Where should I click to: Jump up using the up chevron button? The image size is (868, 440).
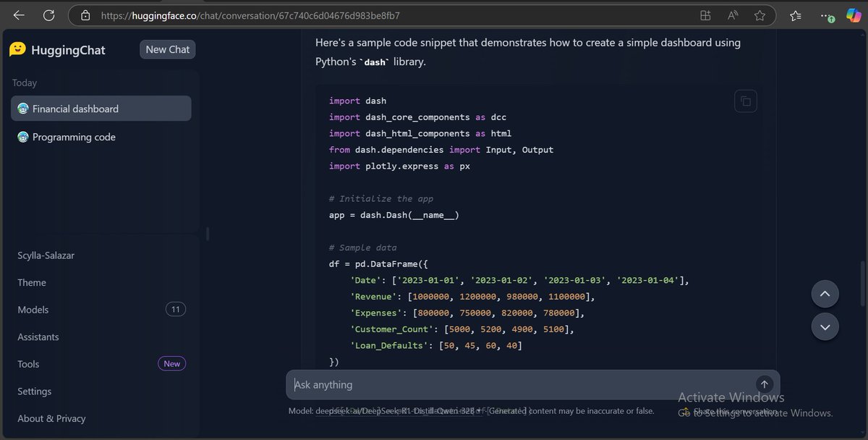pos(825,294)
